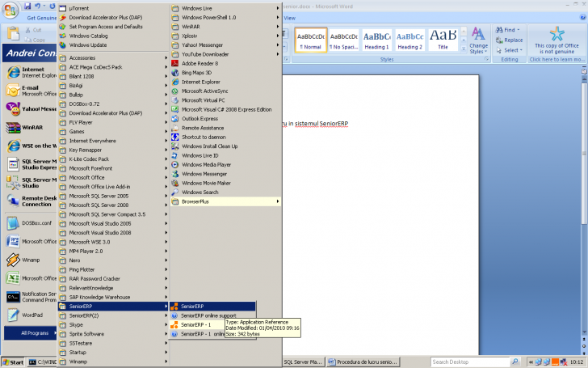Click Replace in Editing group
The image size is (588, 368).
click(x=509, y=40)
